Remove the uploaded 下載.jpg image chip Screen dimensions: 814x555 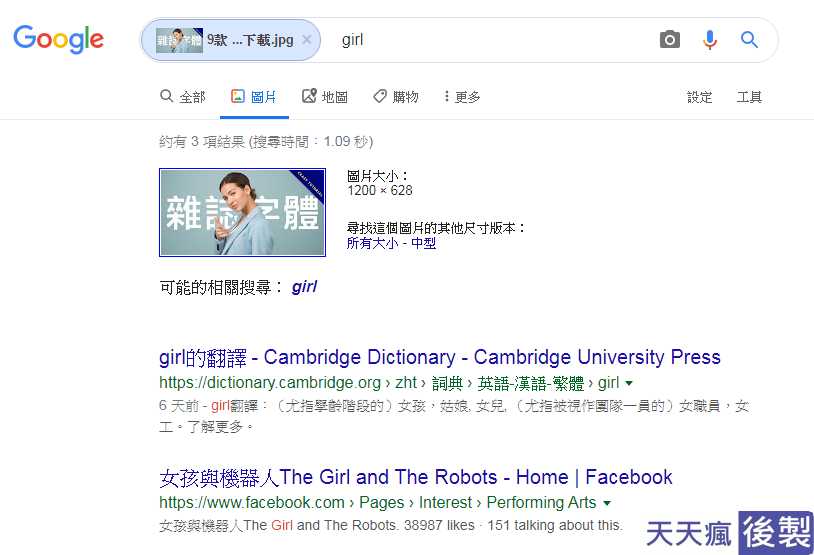pos(307,39)
